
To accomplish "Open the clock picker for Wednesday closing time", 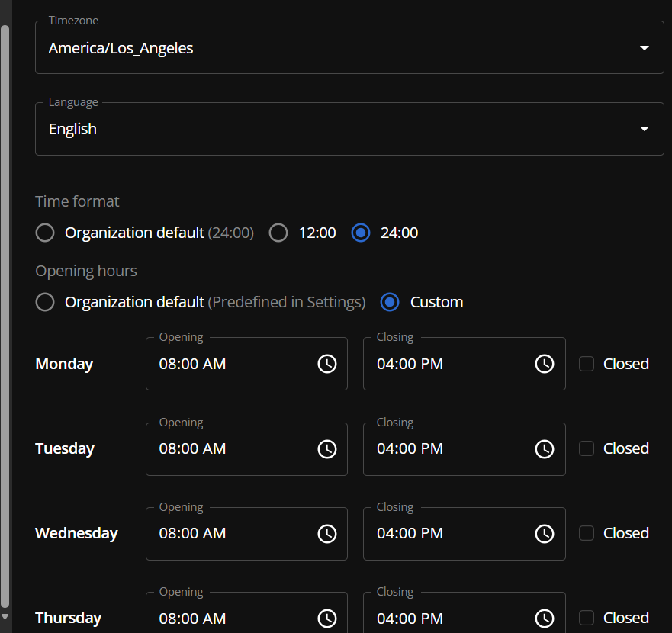I will coord(545,534).
